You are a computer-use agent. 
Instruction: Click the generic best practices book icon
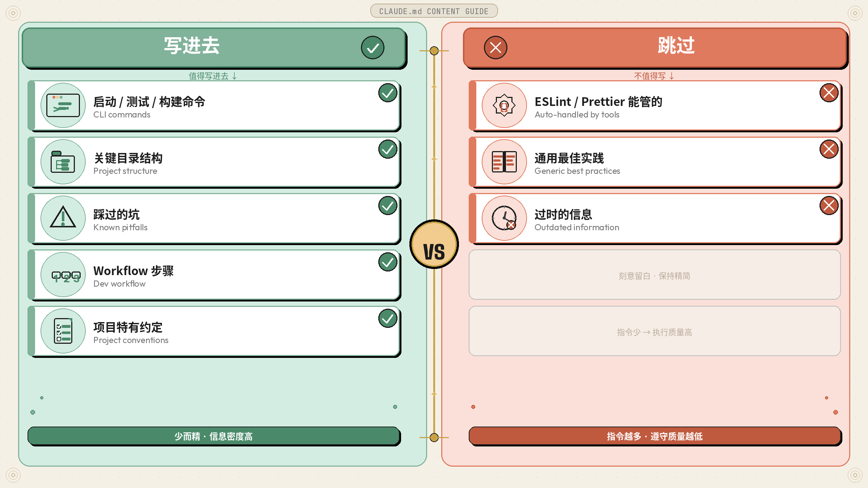pyautogui.click(x=504, y=162)
